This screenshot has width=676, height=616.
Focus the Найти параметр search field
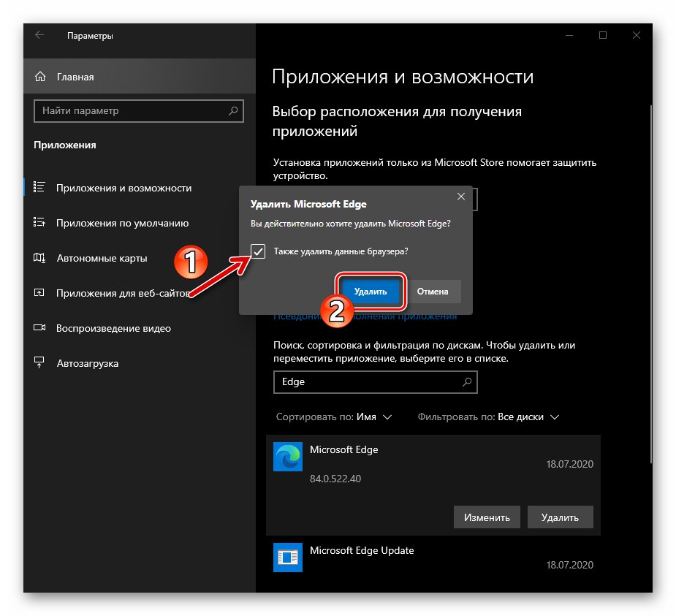coord(138,111)
